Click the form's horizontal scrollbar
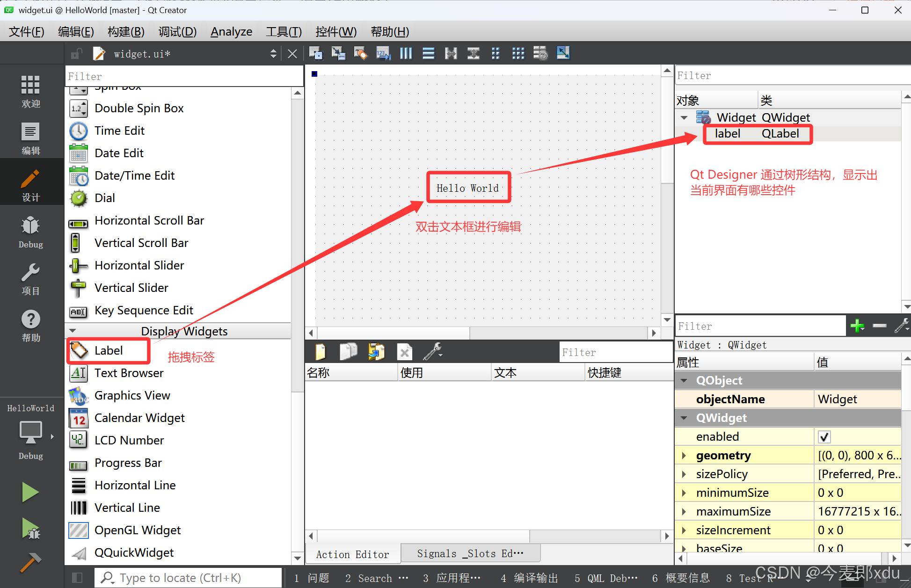This screenshot has height=588, width=911. (393, 333)
